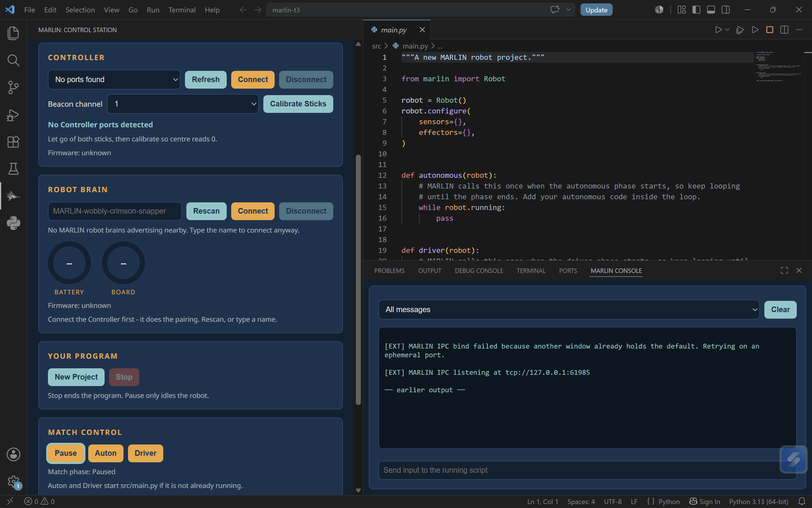
Task: Toggle the primary side bar
Action: (x=696, y=10)
